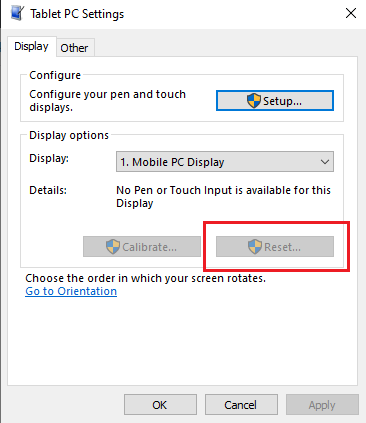This screenshot has width=366, height=423.
Task: Expand the Display list via its chevron arrow
Action: (325, 162)
